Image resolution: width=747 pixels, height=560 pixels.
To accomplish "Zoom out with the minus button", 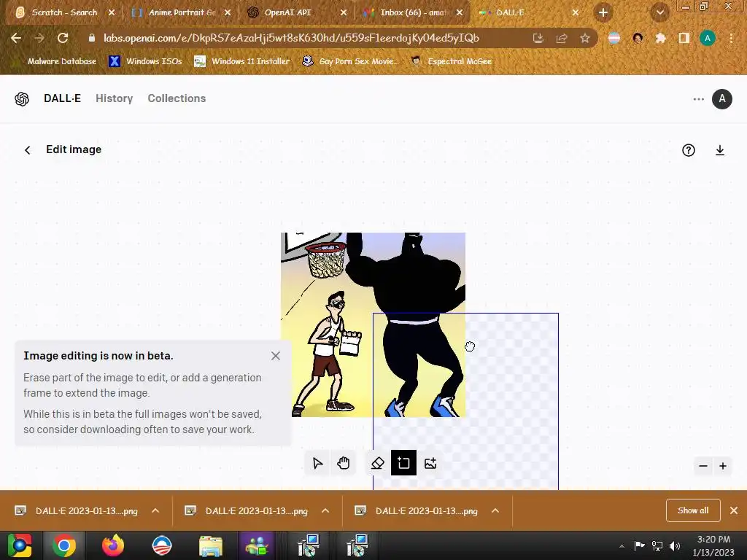I will (703, 466).
